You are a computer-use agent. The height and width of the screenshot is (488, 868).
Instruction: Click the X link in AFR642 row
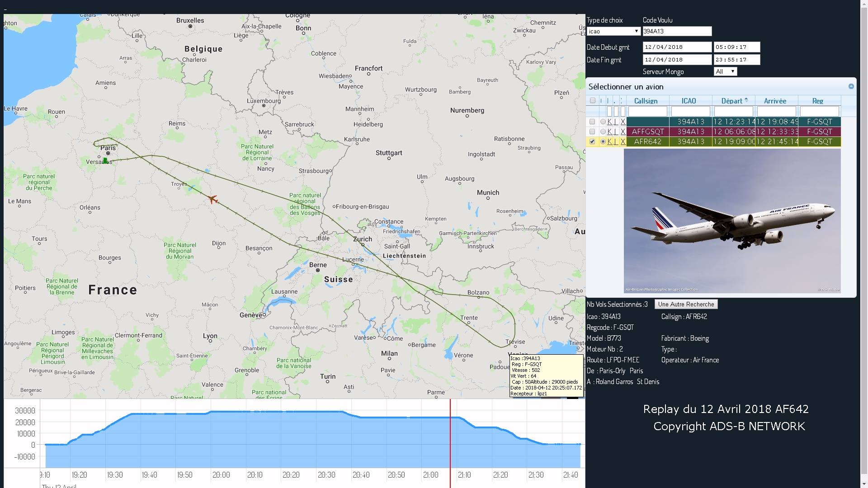point(623,141)
